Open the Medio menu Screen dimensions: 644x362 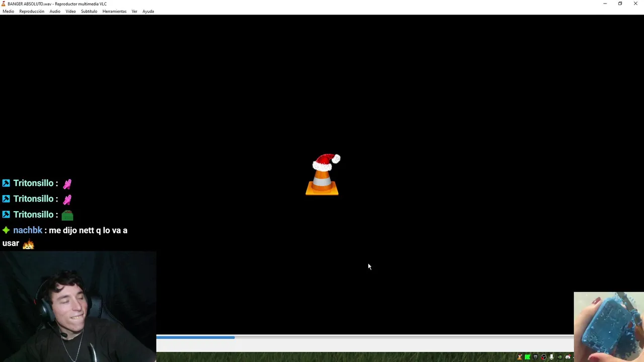tap(8, 11)
